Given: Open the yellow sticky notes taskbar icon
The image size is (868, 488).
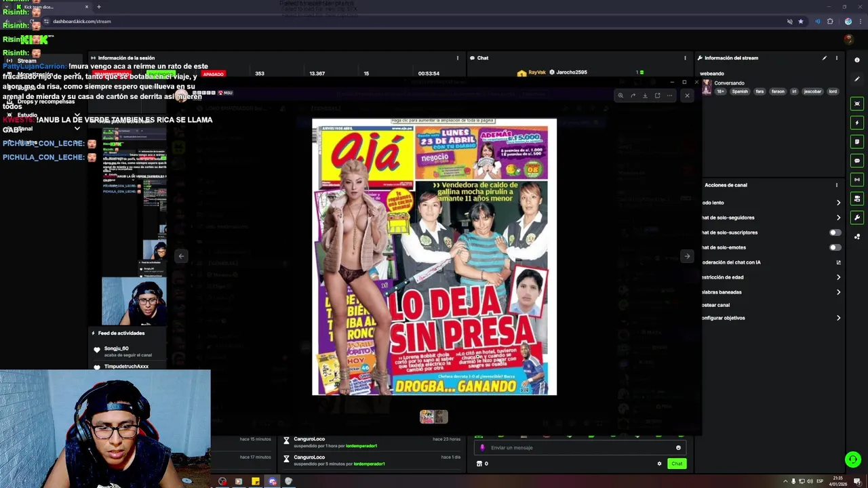Looking at the screenshot, I should coord(255,481).
